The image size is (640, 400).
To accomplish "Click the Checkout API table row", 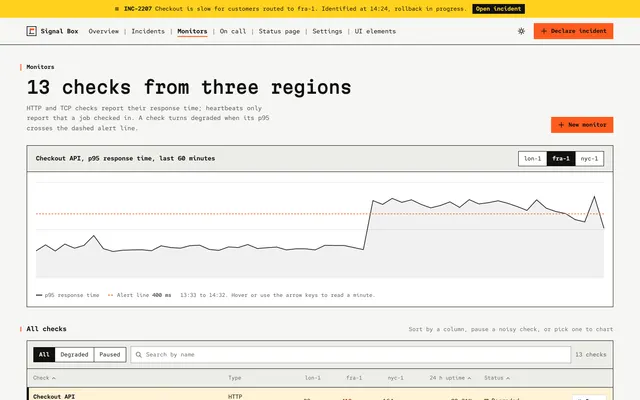I will pos(320,394).
